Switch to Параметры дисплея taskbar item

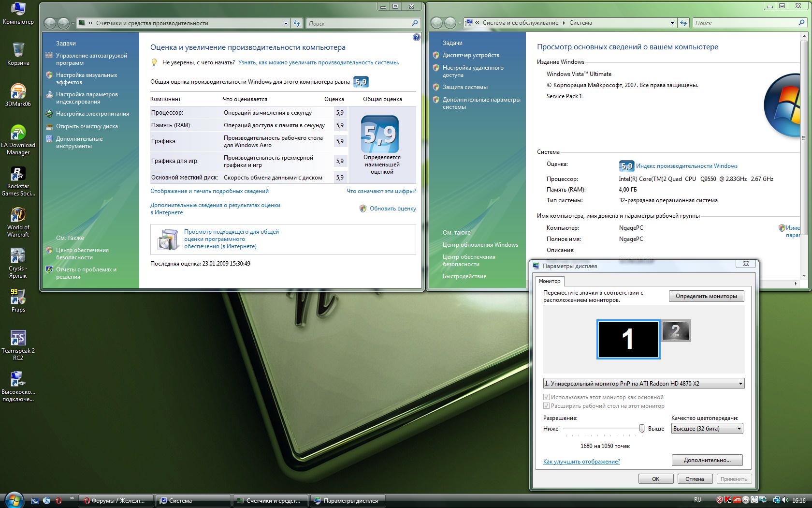pyautogui.click(x=348, y=501)
